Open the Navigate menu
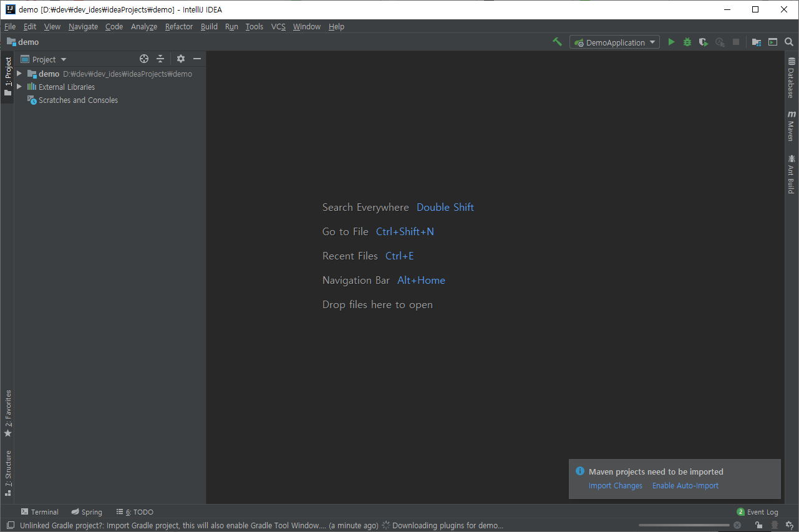799x532 pixels. (83, 26)
